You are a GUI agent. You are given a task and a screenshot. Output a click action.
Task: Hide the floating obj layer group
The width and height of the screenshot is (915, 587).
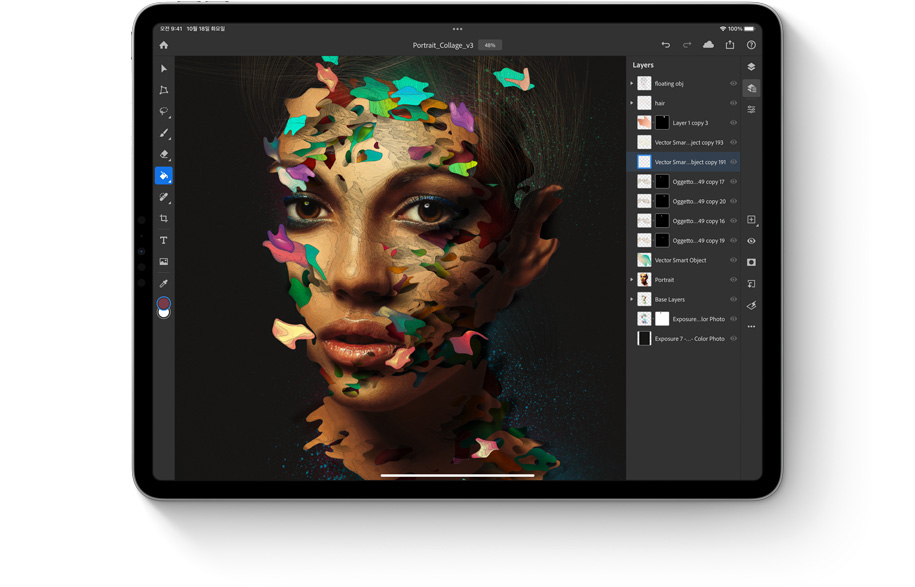734,83
